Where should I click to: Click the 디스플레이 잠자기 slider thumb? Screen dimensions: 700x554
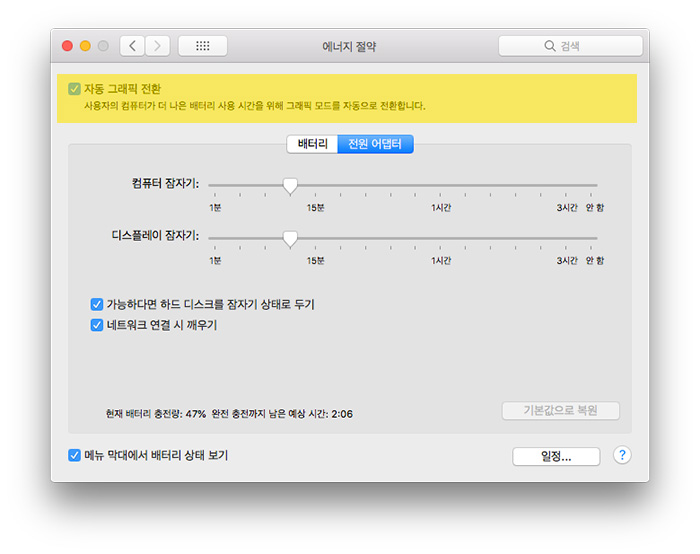click(x=290, y=239)
